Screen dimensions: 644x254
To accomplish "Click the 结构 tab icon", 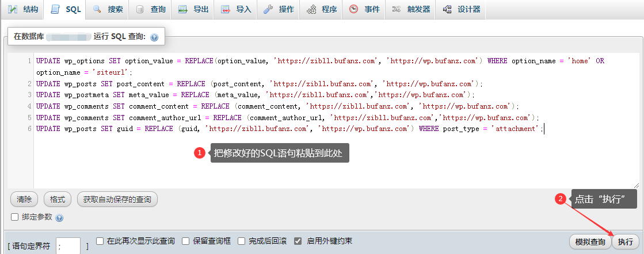I will point(13,9).
